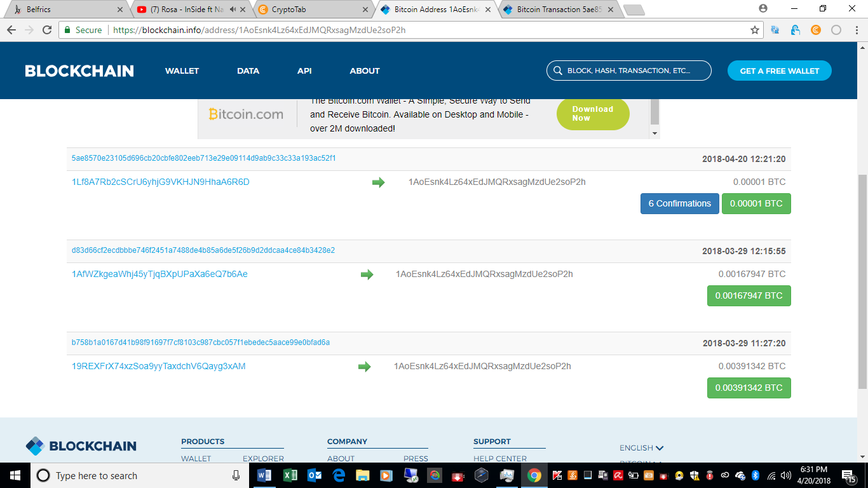Click the Bitcoin.com logo in the advertisement

pos(247,114)
